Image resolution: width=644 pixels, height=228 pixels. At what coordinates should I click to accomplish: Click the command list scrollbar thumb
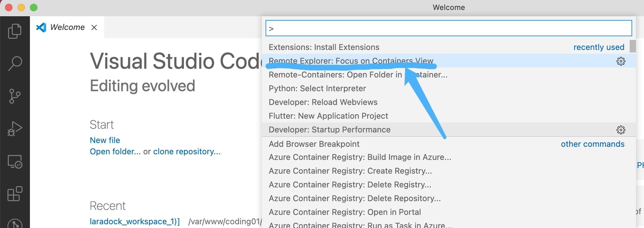[x=632, y=46]
